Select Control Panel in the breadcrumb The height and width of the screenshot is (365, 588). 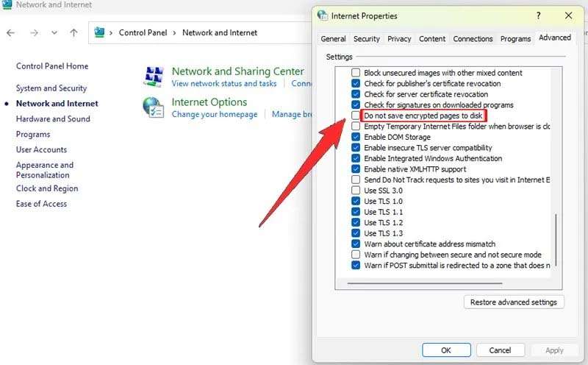[143, 32]
